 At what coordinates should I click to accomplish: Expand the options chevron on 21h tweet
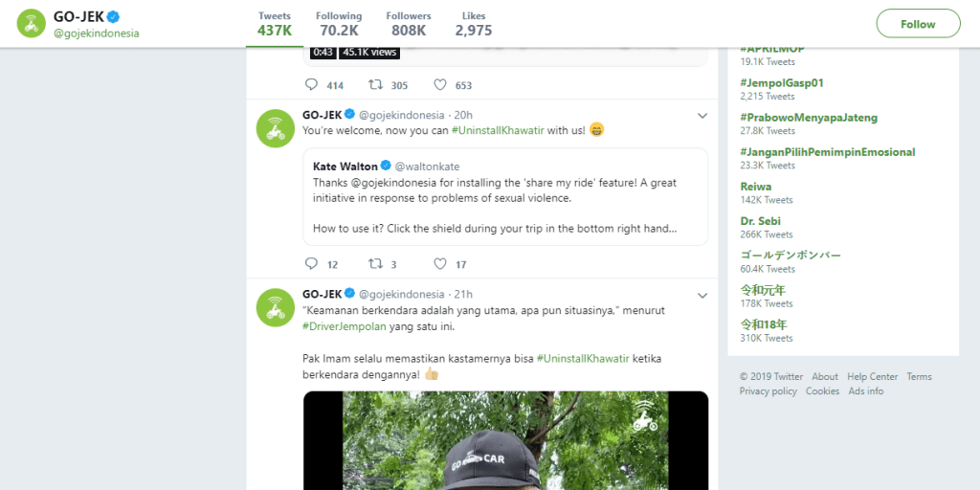pyautogui.click(x=702, y=295)
